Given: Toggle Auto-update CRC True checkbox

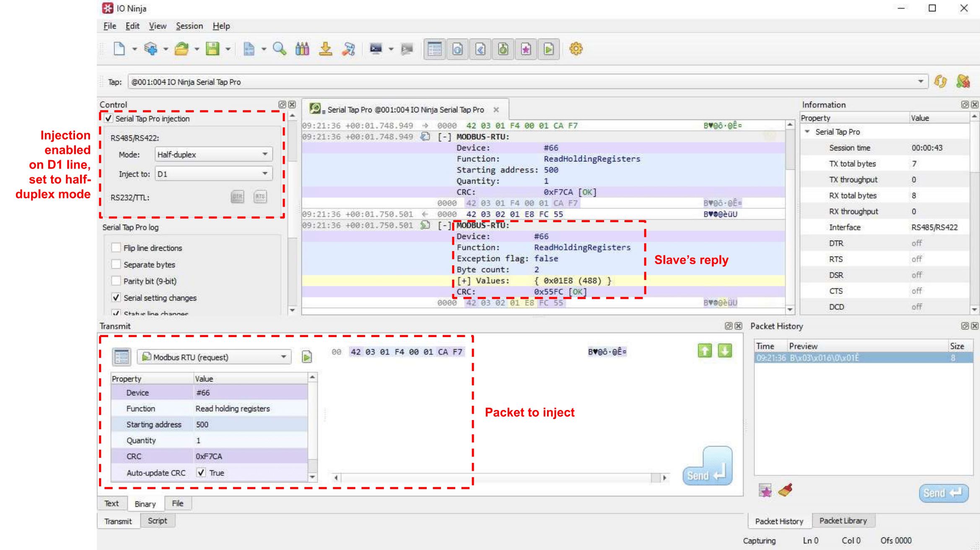Looking at the screenshot, I should [201, 472].
